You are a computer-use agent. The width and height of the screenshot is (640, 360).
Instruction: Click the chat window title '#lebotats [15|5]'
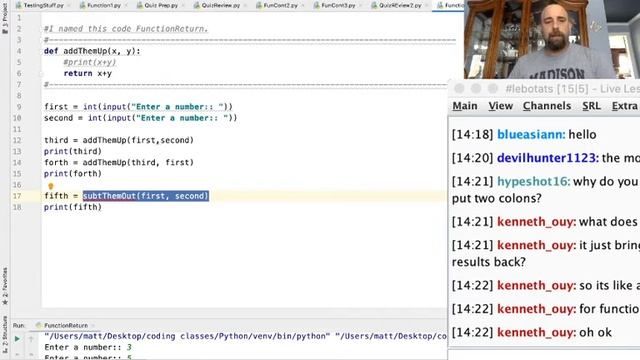547,89
